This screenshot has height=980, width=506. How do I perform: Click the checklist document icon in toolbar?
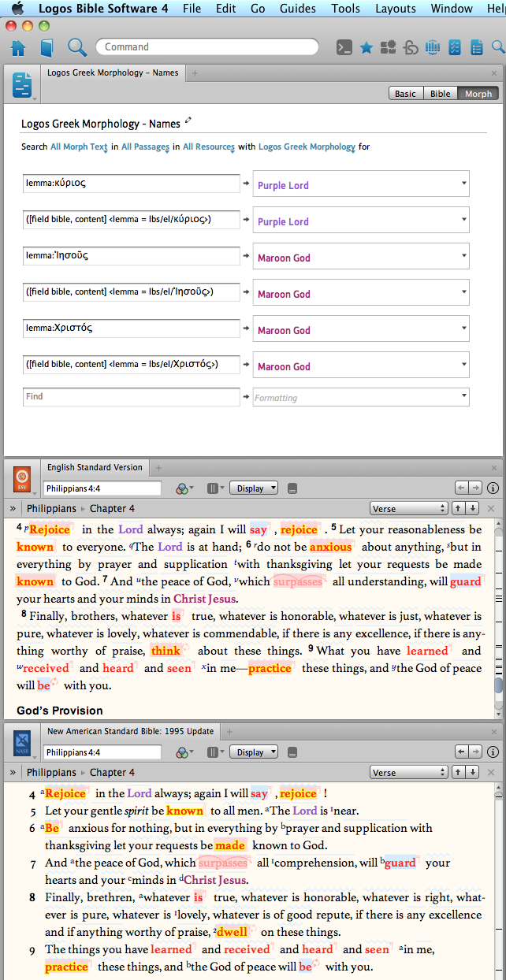(x=454, y=47)
